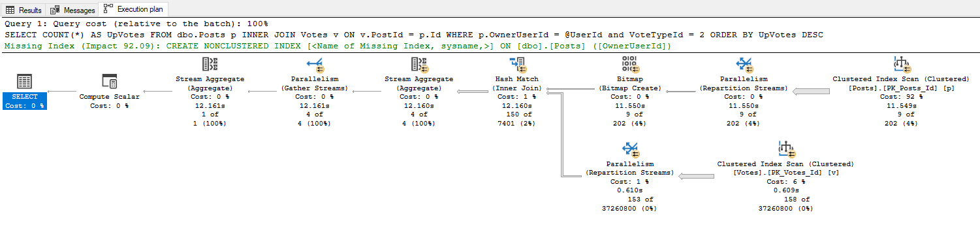
Task: Select the SELECT result operator icon
Action: pyautogui.click(x=24, y=82)
